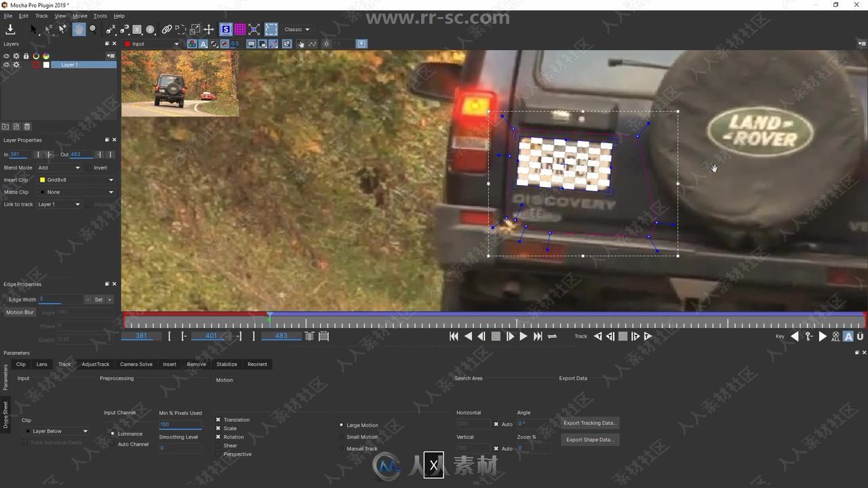868x488 pixels.
Task: Click the Motion Blur button
Action: (x=20, y=312)
